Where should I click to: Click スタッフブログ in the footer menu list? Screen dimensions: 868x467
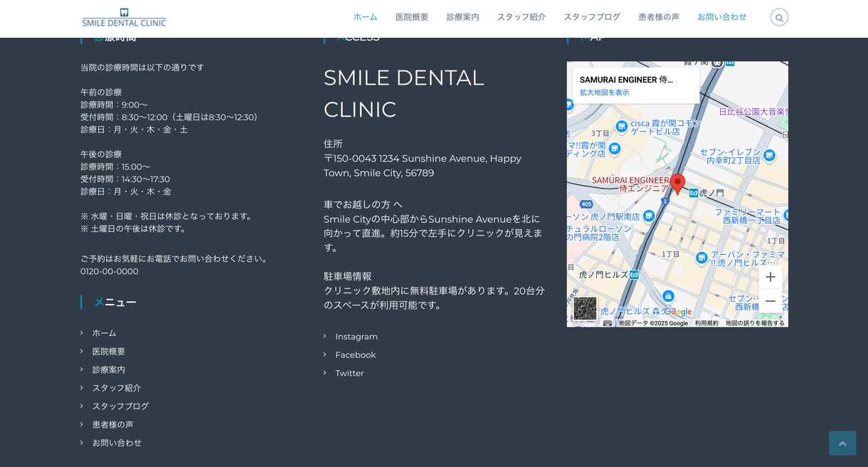click(121, 406)
